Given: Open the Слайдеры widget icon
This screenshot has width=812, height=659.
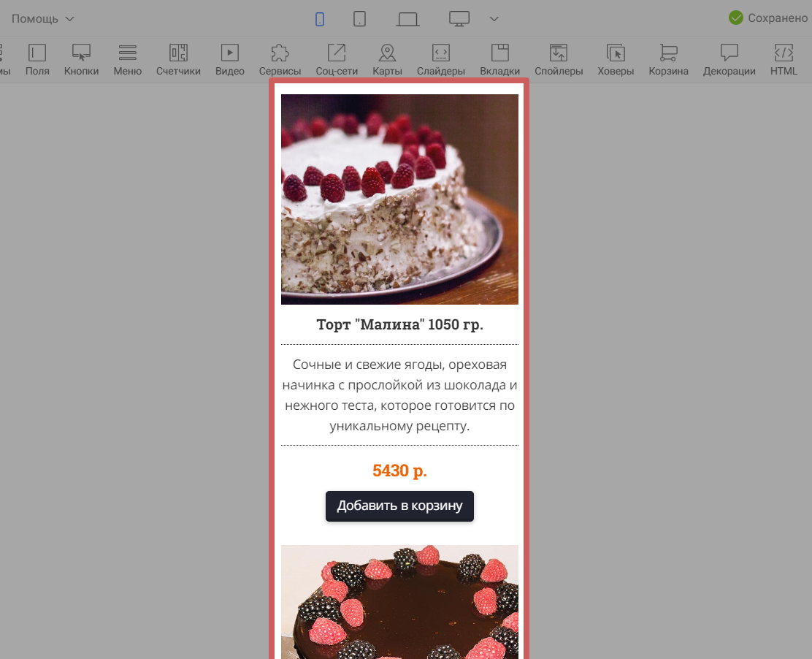Looking at the screenshot, I should (x=441, y=53).
